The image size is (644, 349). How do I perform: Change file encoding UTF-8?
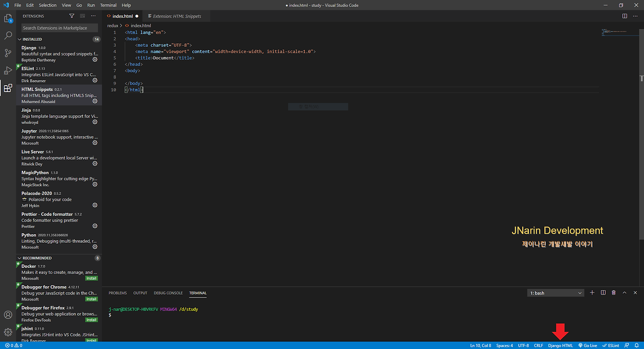pos(523,345)
